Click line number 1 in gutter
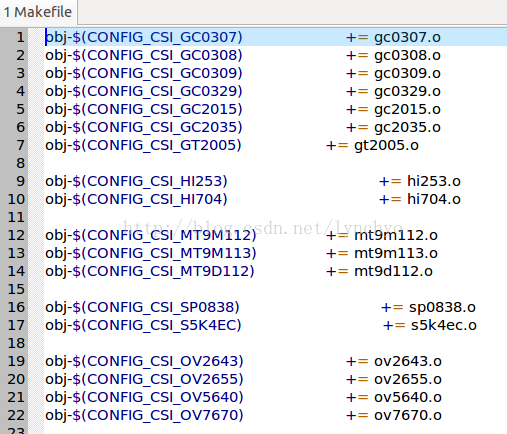Screen dimensions: 507x434 pyautogui.click(x=21, y=37)
